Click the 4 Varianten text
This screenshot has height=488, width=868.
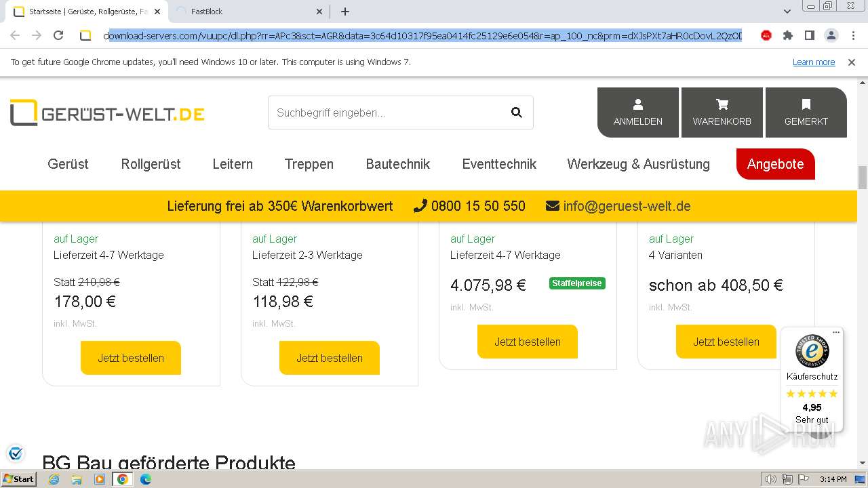[x=675, y=255]
